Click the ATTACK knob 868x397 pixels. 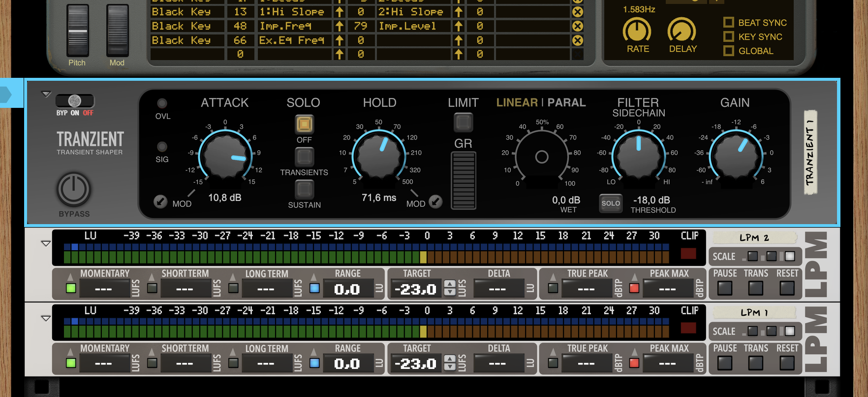pos(225,157)
